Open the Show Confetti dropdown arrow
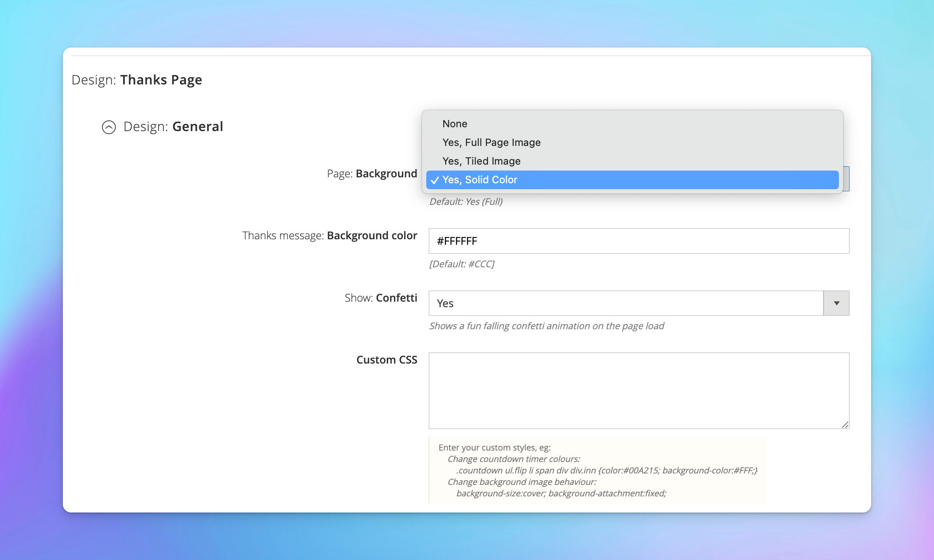Image resolution: width=934 pixels, height=560 pixels. coord(836,303)
